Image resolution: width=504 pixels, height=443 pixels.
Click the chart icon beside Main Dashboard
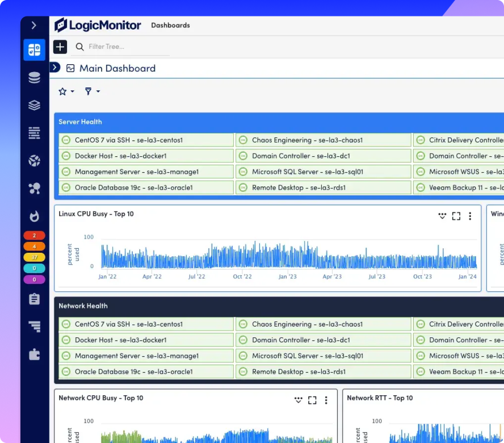(70, 68)
